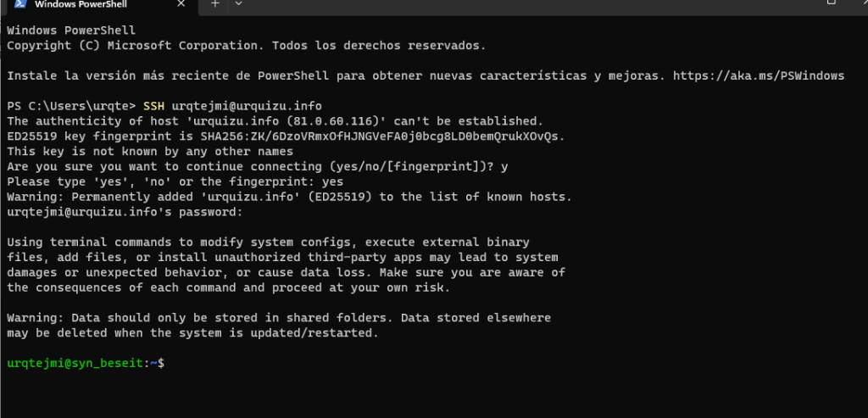The height and width of the screenshot is (418, 868).
Task: Maximize the terminal window
Action: click(832, 3)
